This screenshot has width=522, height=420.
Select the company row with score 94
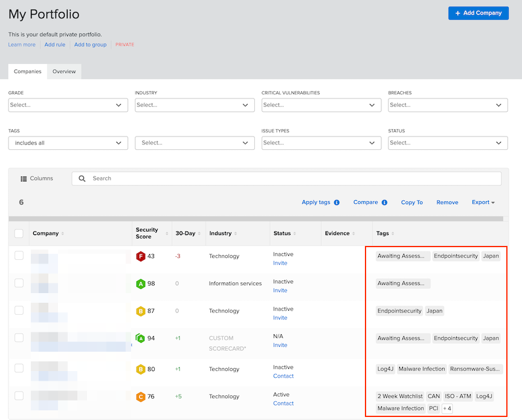click(x=19, y=338)
